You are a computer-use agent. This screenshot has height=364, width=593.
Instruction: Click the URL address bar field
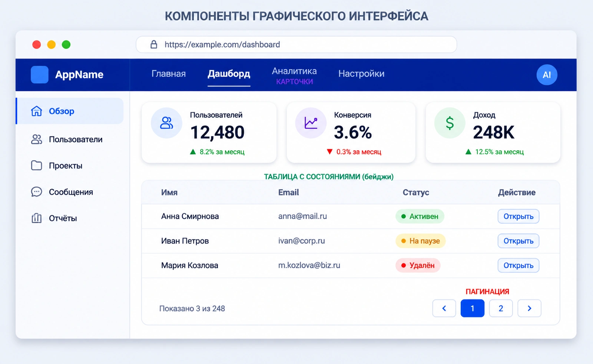point(296,44)
